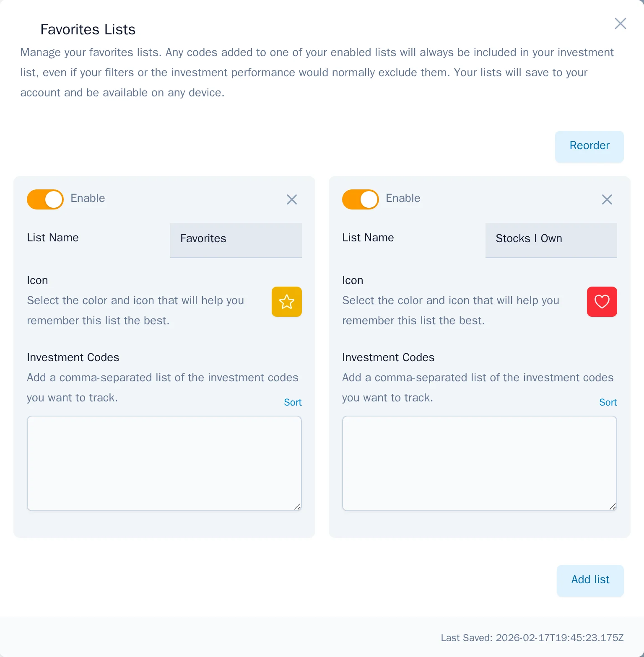Focus the Favorites investment codes textarea
This screenshot has width=644, height=657.
click(x=164, y=463)
